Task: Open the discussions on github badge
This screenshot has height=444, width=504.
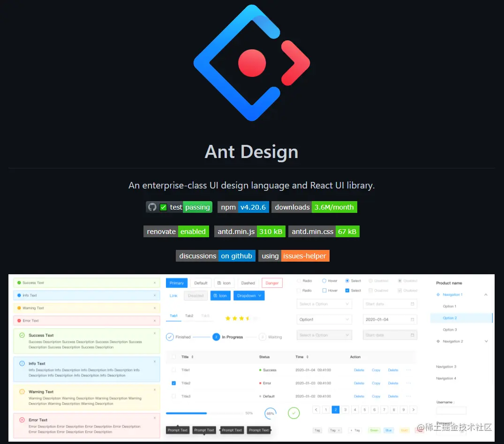Action: coord(216,256)
